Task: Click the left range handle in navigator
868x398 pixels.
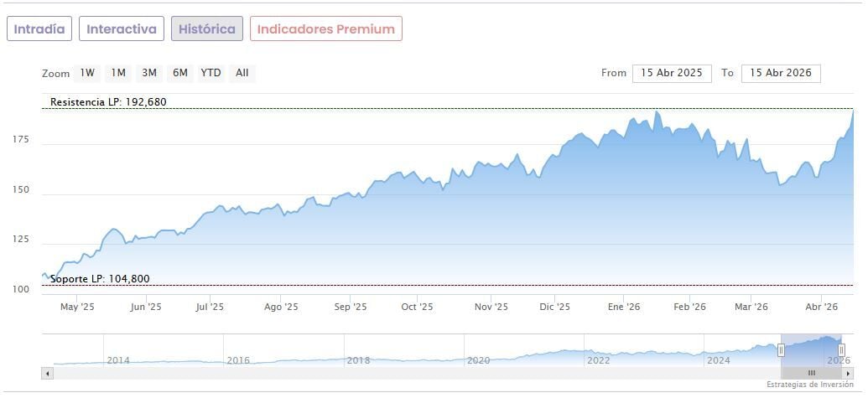Action: 781,349
